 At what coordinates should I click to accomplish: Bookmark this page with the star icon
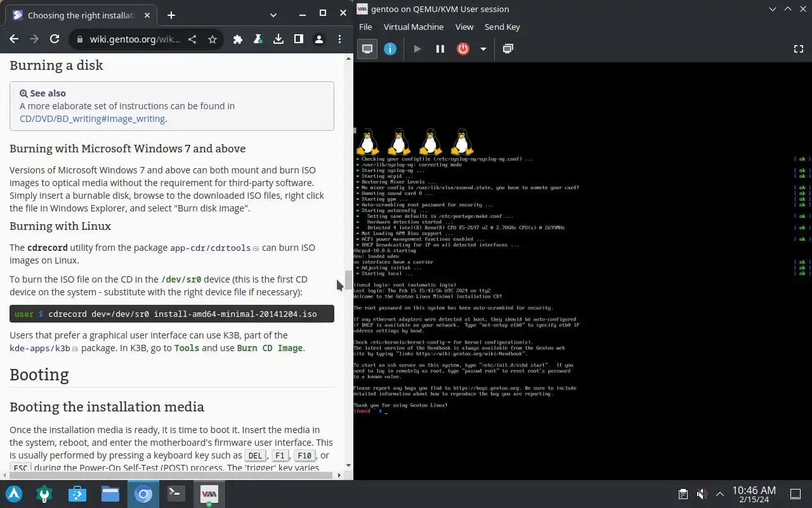point(213,39)
